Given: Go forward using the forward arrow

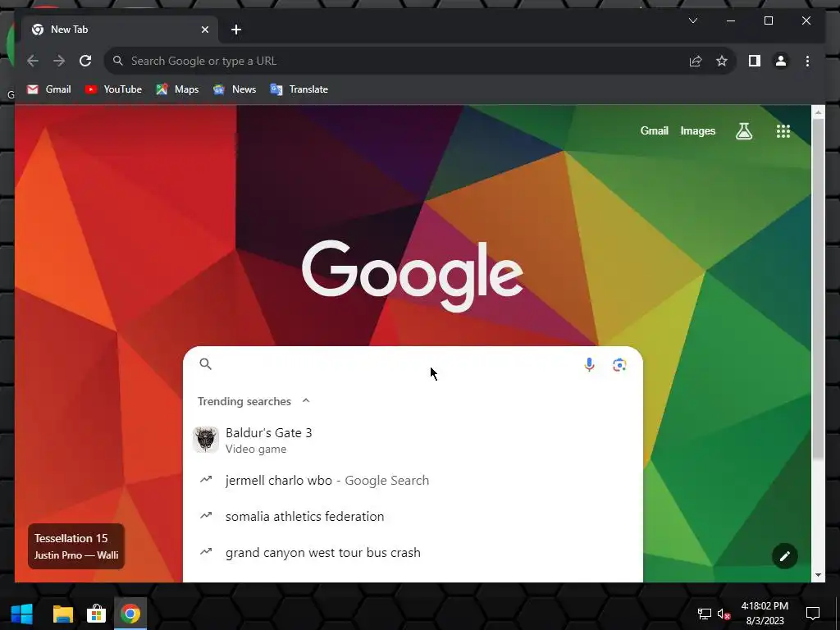Looking at the screenshot, I should (59, 61).
